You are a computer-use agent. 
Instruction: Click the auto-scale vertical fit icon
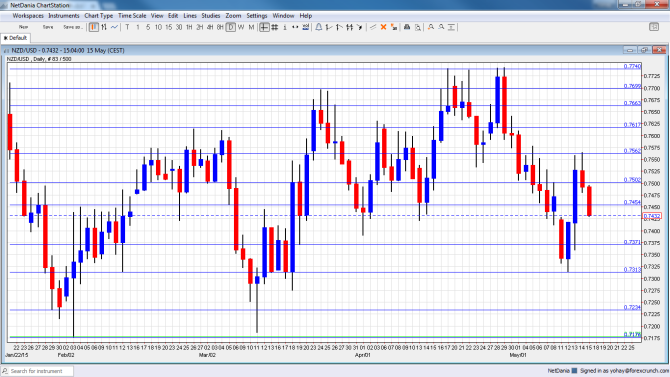coord(451,27)
